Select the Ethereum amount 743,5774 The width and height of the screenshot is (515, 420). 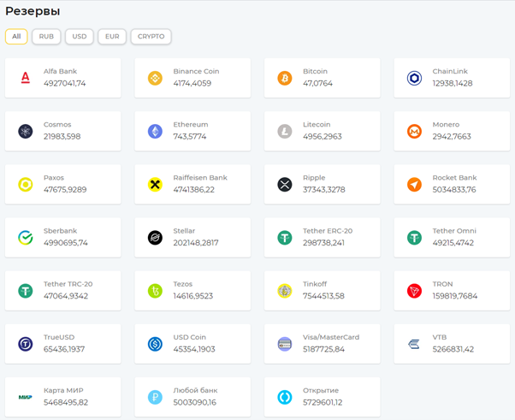pos(190,137)
